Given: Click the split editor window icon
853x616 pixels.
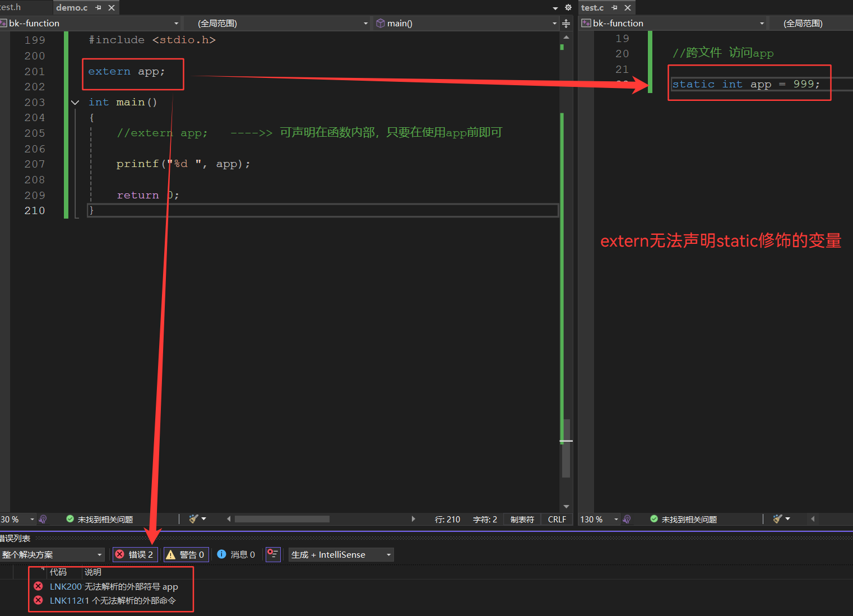Looking at the screenshot, I should point(566,23).
